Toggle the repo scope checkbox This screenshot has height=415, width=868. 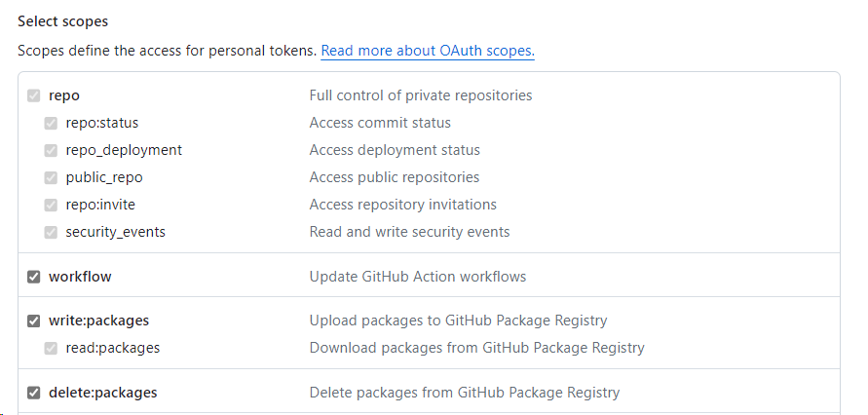pos(34,95)
